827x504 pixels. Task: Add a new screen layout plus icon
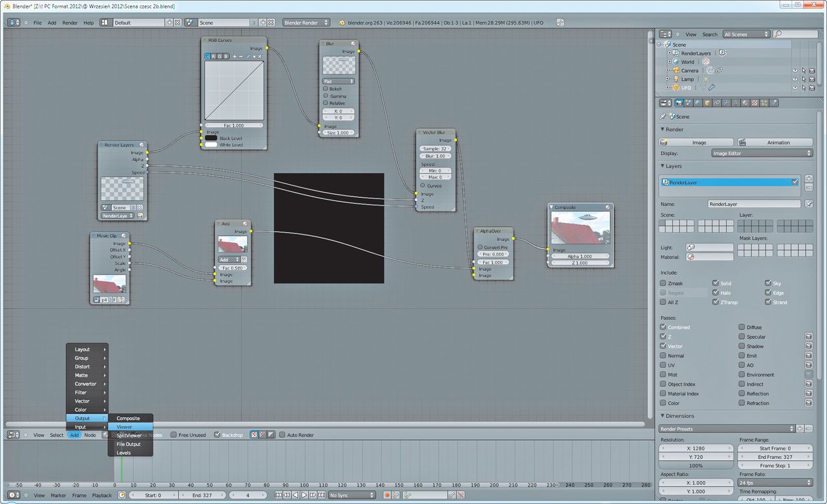click(x=169, y=23)
